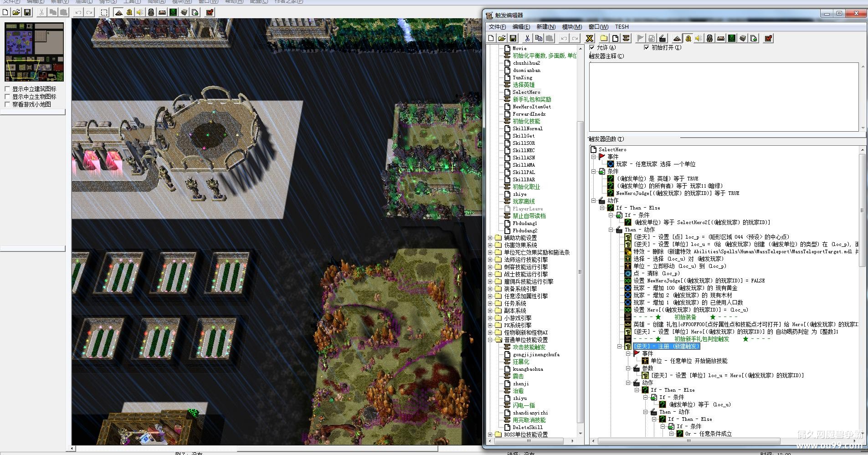Toggle the 允许(A) checkbox
Viewport: 868px width, 455px height.
point(592,47)
